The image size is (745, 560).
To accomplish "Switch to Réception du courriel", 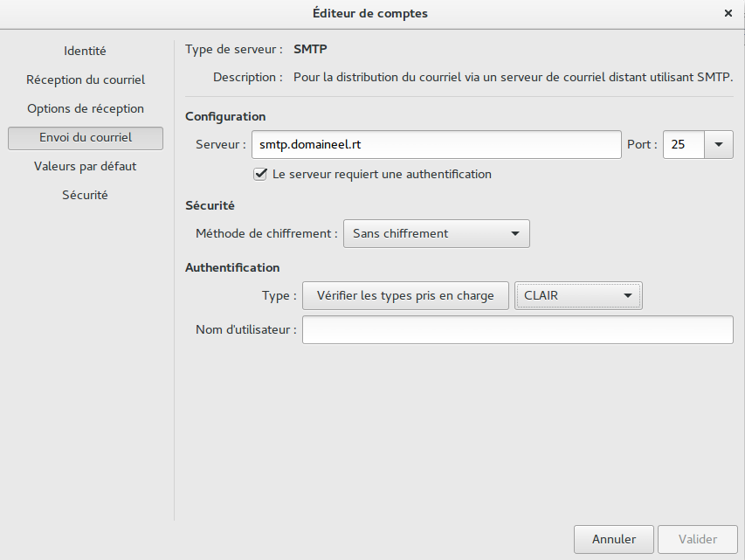I will coord(86,80).
